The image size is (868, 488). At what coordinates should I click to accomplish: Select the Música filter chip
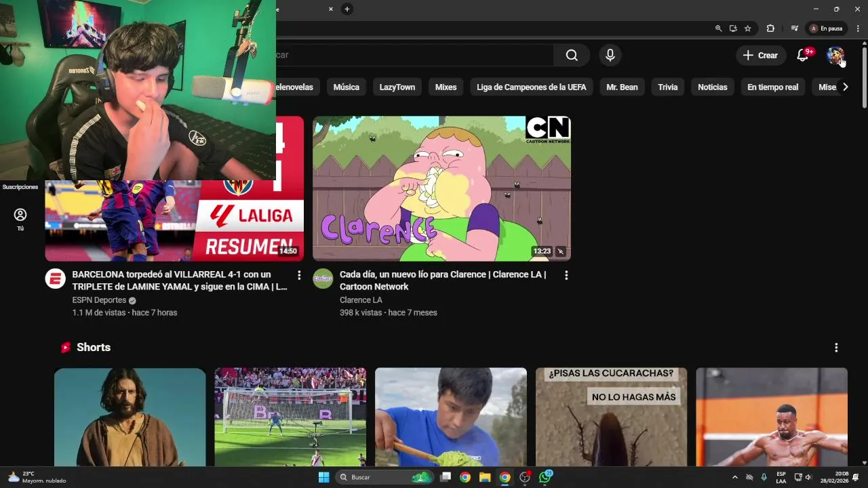click(346, 87)
